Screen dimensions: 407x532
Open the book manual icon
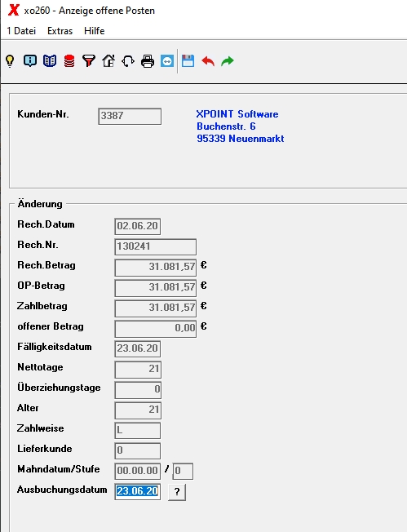[x=50, y=61]
